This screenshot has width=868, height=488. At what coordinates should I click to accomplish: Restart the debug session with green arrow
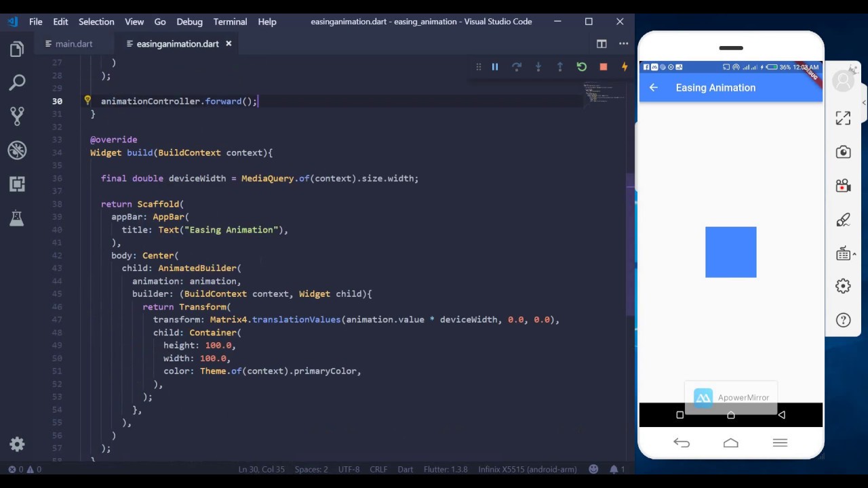[582, 66]
